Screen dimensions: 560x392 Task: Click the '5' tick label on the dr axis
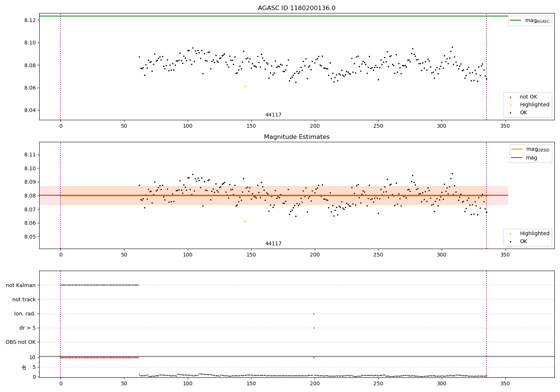(34, 367)
